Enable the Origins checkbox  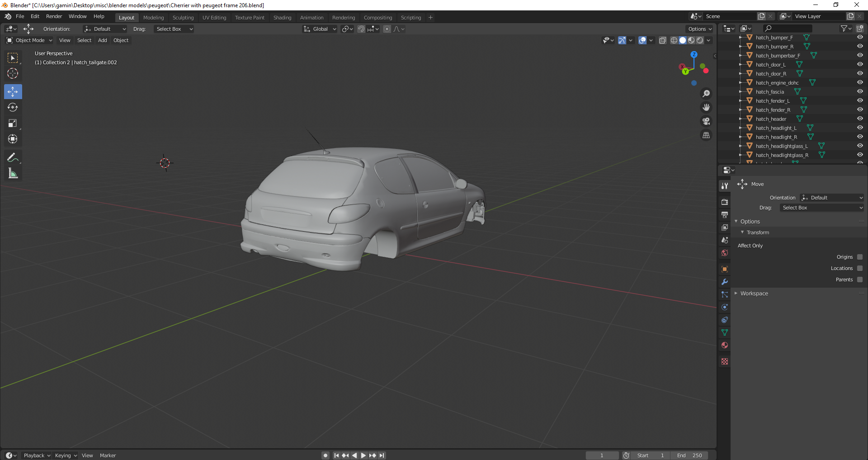click(x=860, y=257)
